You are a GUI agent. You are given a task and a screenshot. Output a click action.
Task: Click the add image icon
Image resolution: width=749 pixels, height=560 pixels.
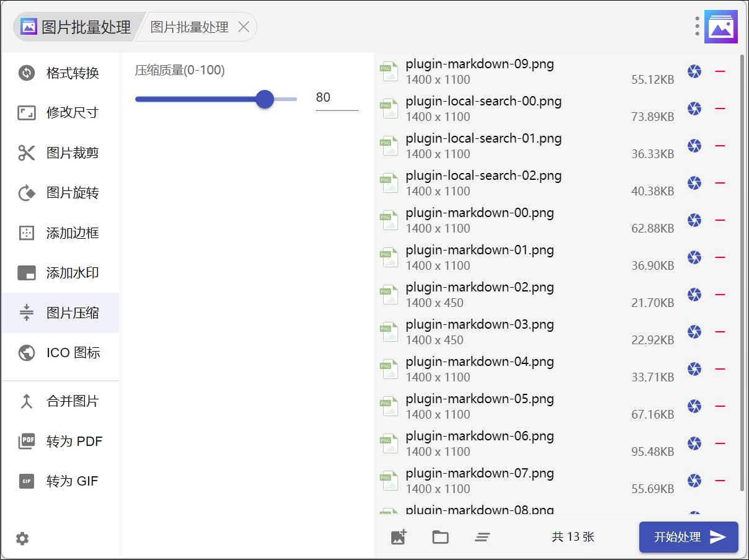click(x=399, y=537)
